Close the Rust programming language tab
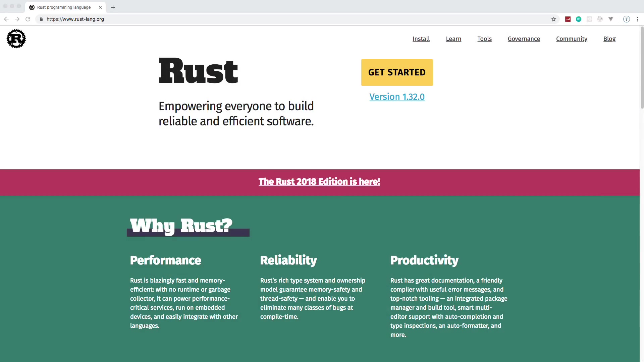Viewport: 644px width, 362px height. [x=100, y=7]
